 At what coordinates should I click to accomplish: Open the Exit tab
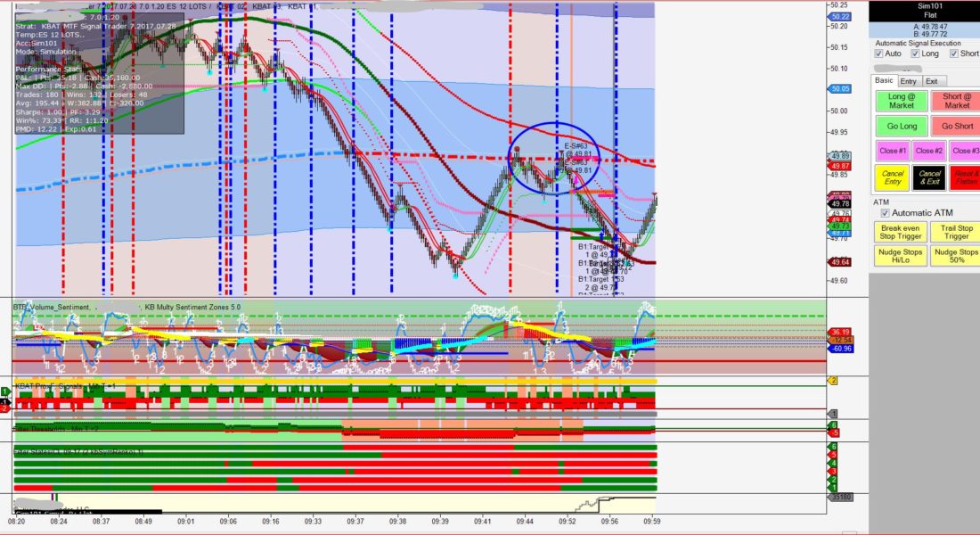point(931,81)
